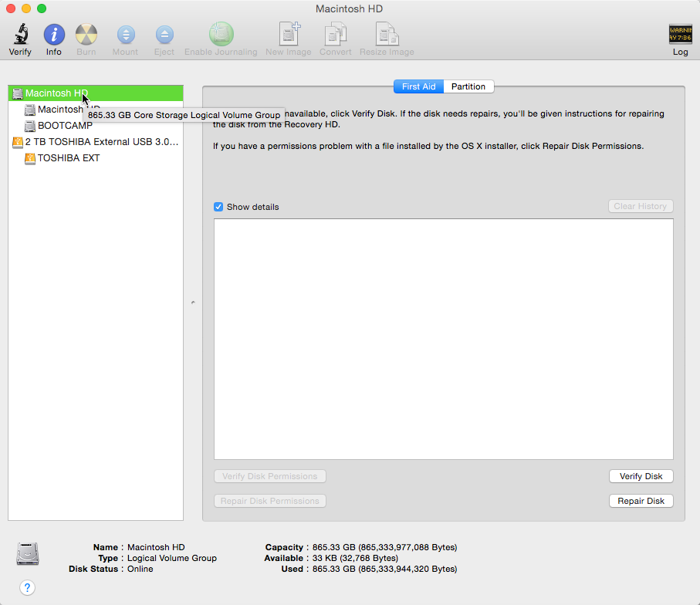This screenshot has width=700, height=605.
Task: Select the TOSHIBA EXT volume
Action: click(x=96, y=158)
